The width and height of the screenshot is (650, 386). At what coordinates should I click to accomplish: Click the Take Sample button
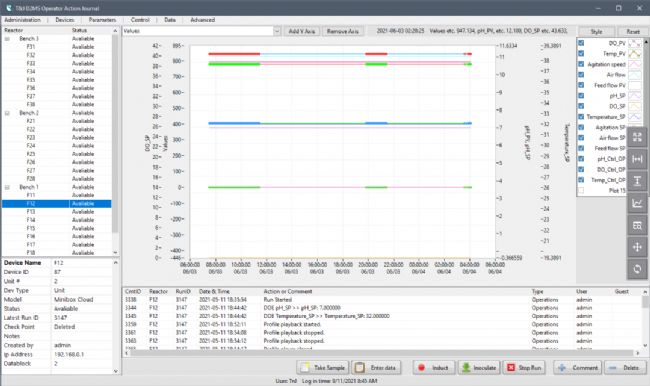(x=323, y=368)
